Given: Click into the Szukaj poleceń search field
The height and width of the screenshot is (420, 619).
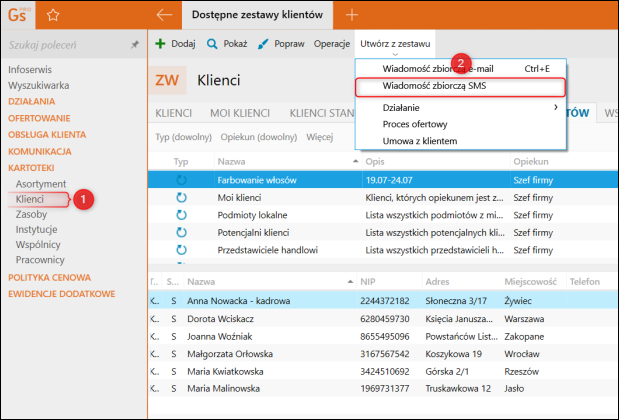Looking at the screenshot, I should [x=60, y=45].
